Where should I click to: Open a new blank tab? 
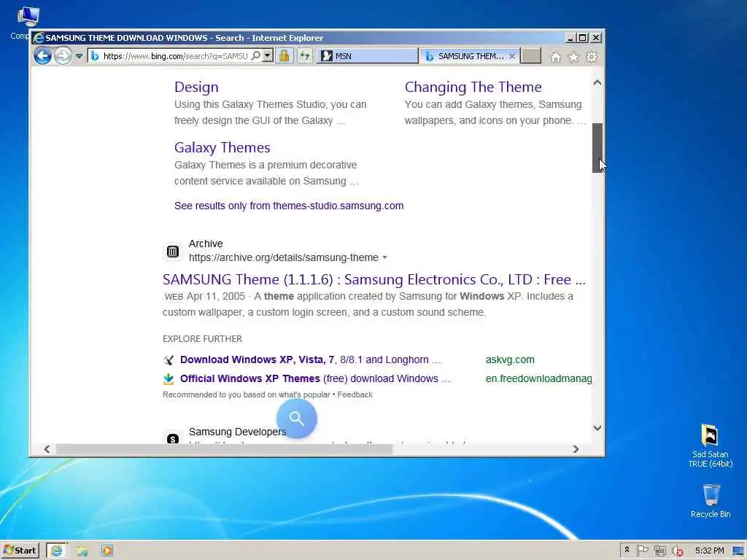[531, 56]
